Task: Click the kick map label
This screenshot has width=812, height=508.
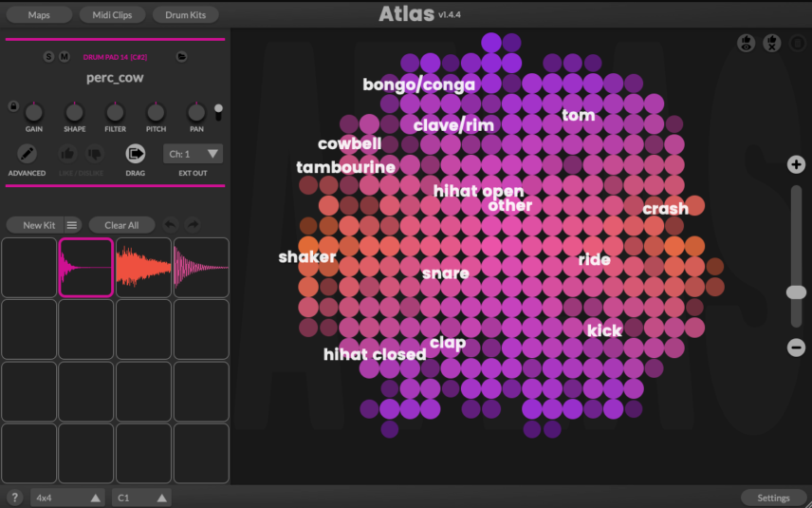Action: [604, 330]
